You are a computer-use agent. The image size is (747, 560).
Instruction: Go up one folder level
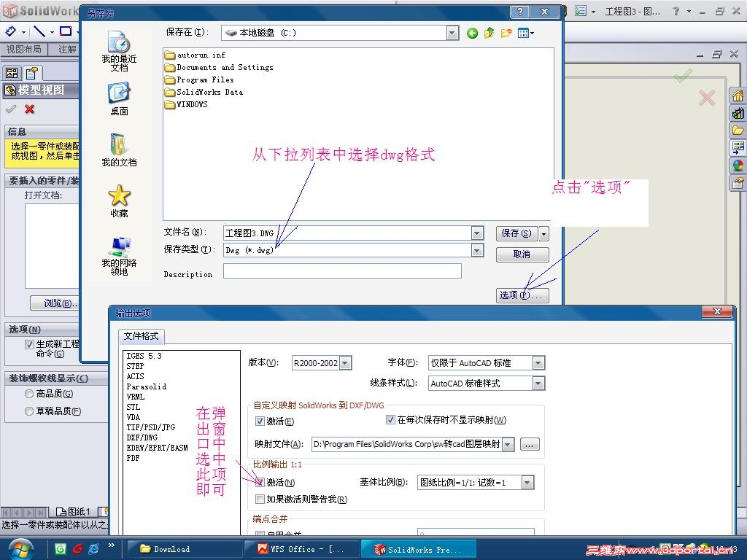pos(489,33)
